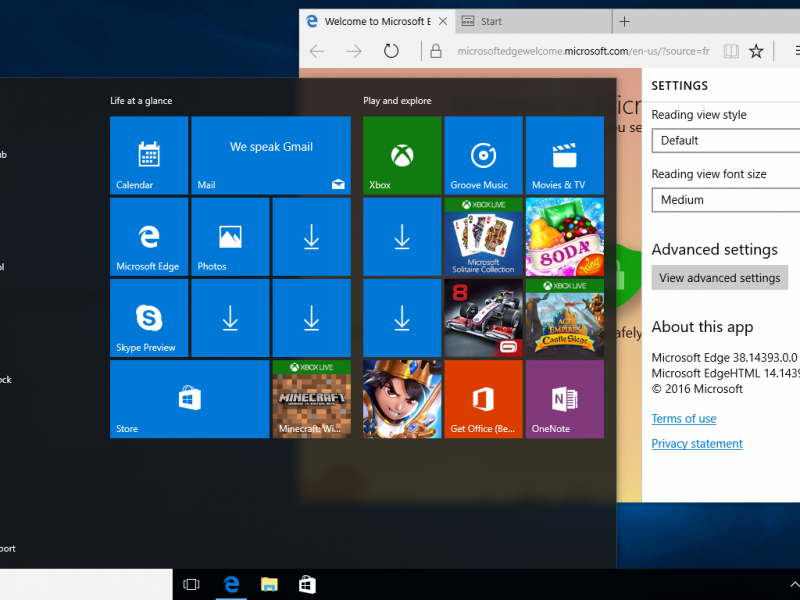Click the taskbar search box
Viewport: 800px width, 600px height.
[86, 584]
